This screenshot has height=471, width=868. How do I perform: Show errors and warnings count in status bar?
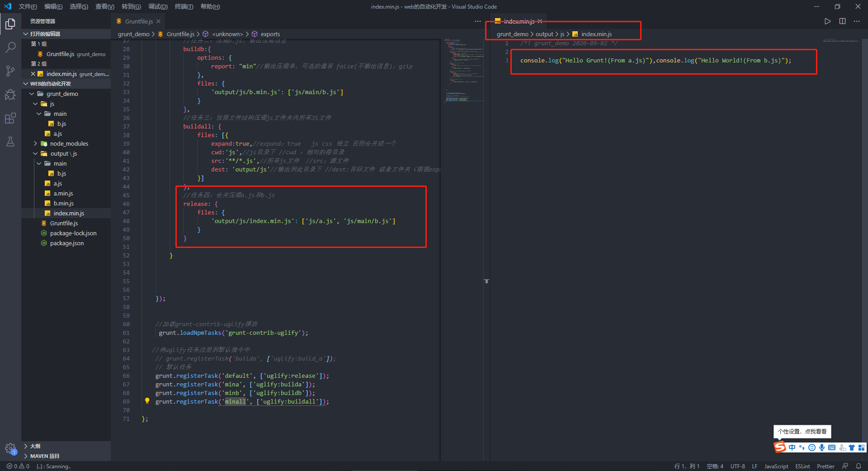click(x=18, y=466)
